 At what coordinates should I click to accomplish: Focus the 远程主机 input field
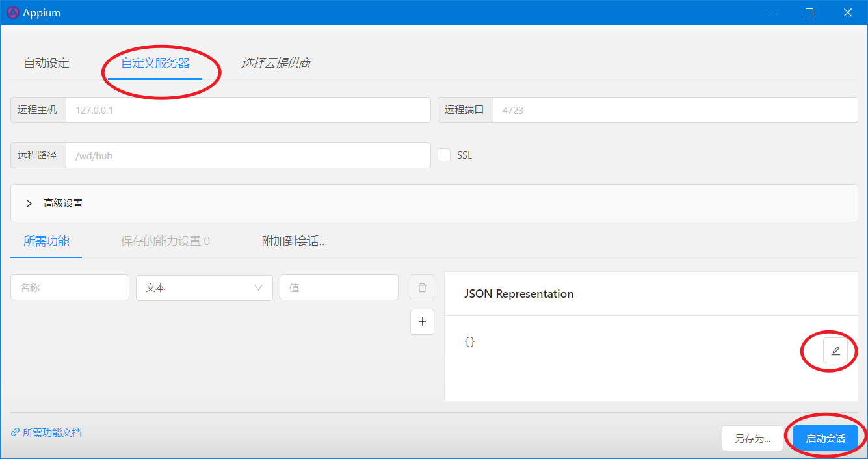(x=248, y=110)
